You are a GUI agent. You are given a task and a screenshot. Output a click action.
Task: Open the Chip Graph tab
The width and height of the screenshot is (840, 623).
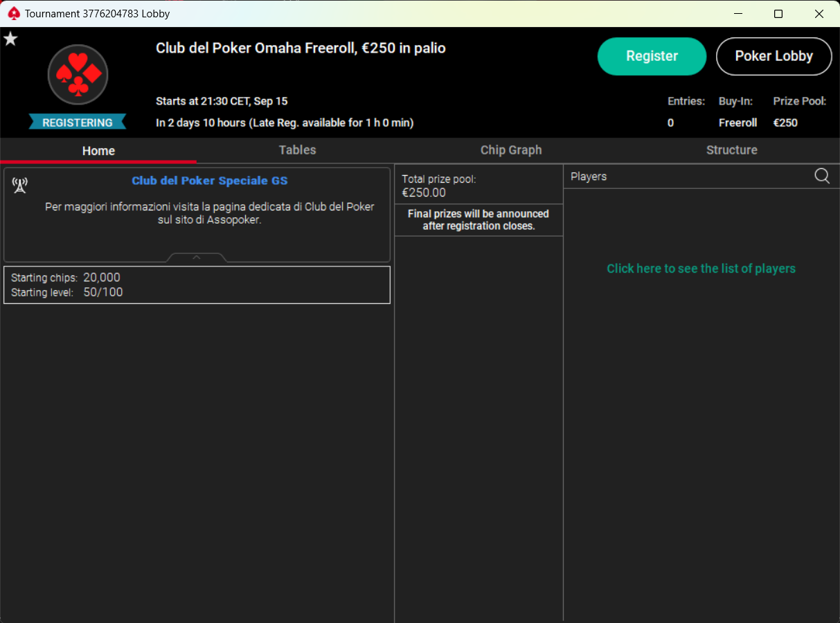coord(511,150)
